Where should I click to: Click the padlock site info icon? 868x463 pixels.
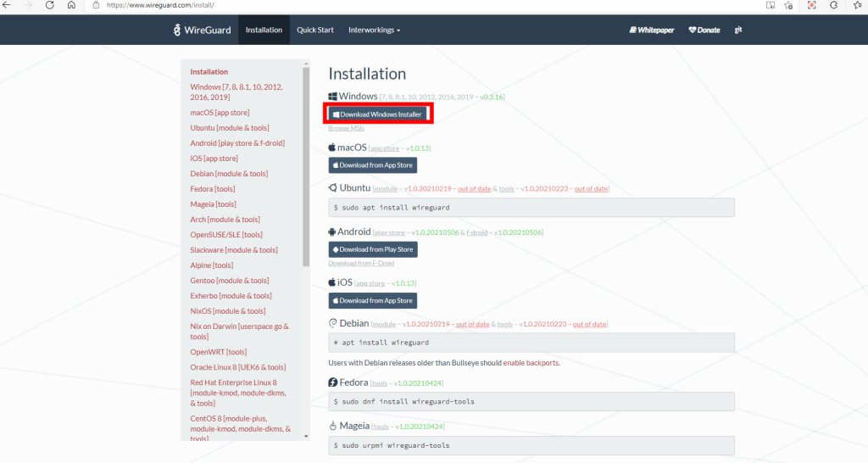(x=97, y=5)
